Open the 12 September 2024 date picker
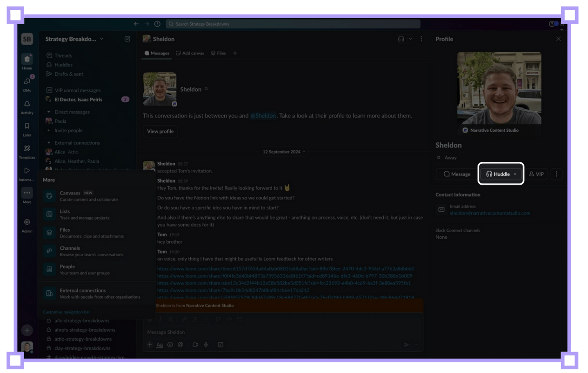Viewport: 588px width, 373px height. click(284, 152)
